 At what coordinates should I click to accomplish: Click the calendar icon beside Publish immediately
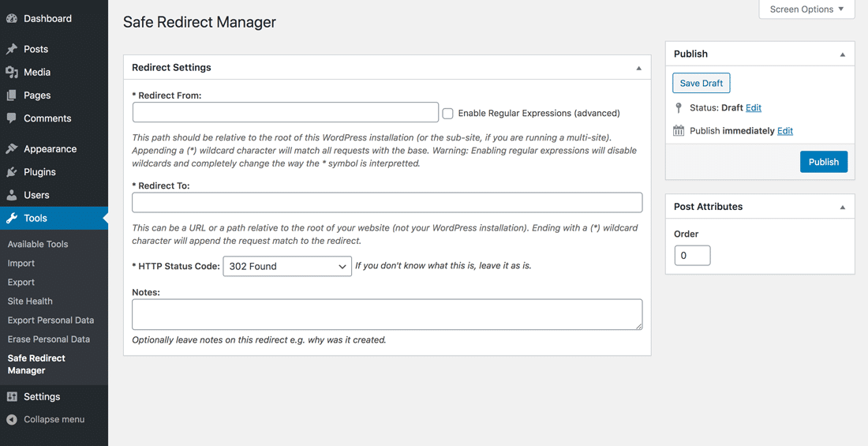click(x=679, y=131)
